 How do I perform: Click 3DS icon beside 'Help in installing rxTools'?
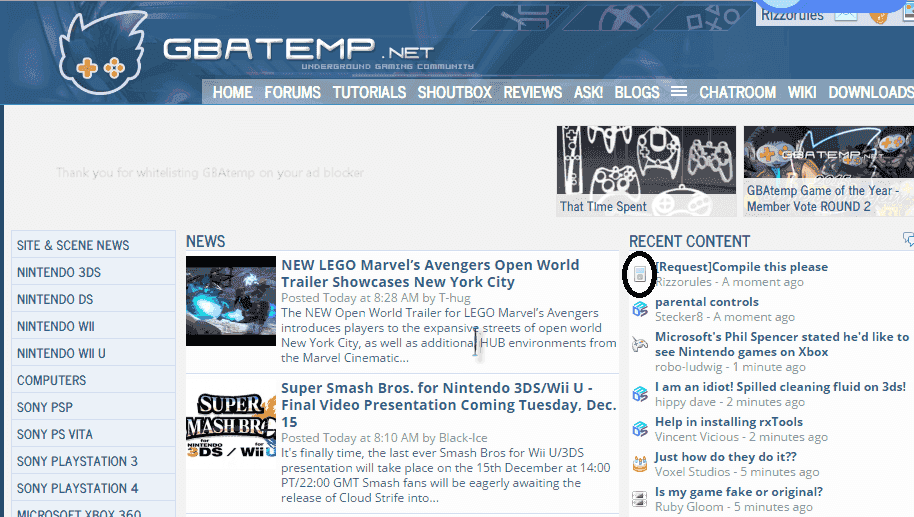click(640, 430)
